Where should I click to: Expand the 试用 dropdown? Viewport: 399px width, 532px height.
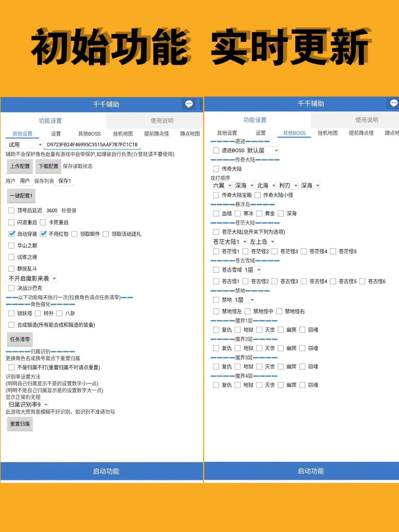(24, 145)
